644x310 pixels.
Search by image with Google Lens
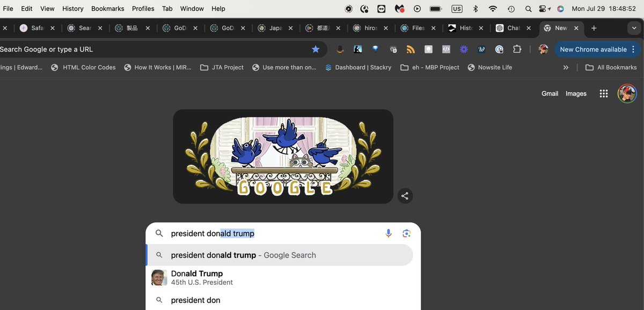click(406, 233)
